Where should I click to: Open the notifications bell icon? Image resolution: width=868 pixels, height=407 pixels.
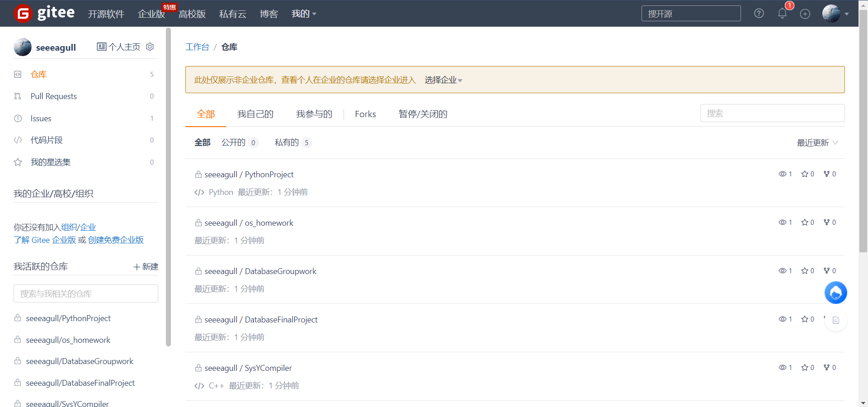pyautogui.click(x=782, y=14)
